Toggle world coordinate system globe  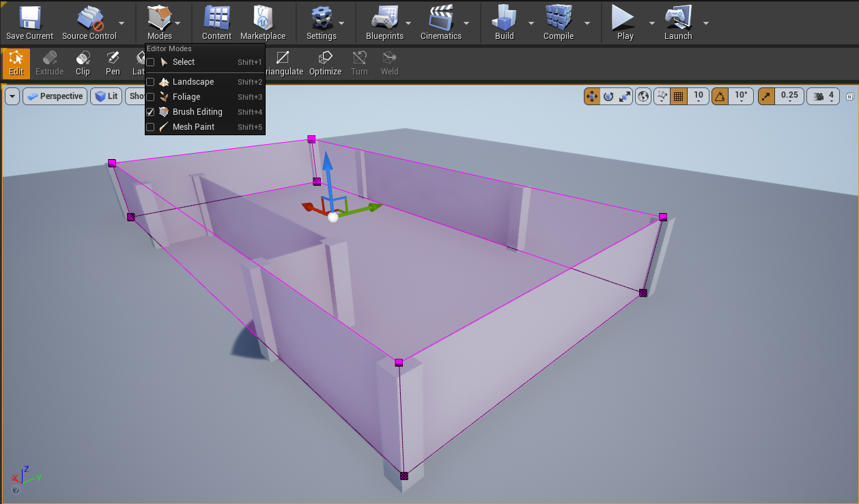point(643,96)
